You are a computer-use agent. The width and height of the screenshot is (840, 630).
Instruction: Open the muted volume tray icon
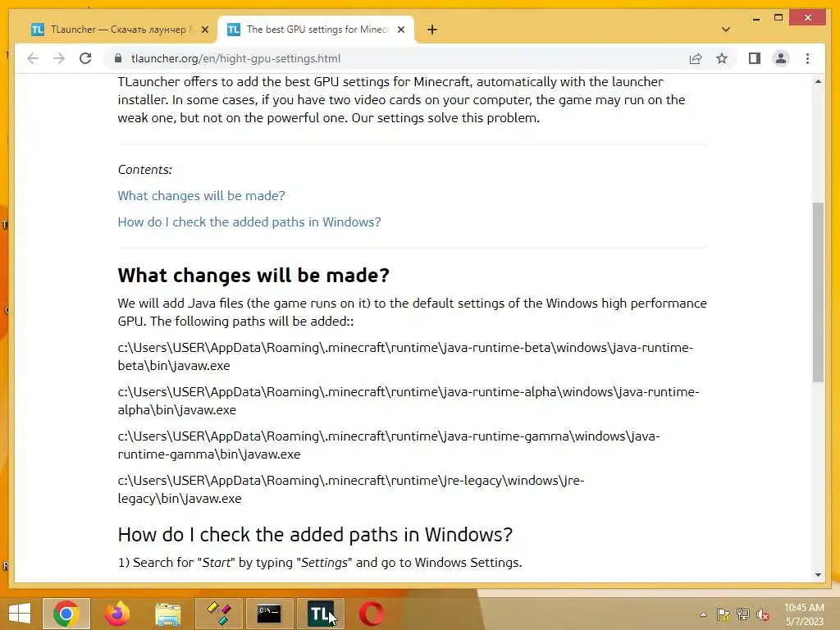[763, 614]
